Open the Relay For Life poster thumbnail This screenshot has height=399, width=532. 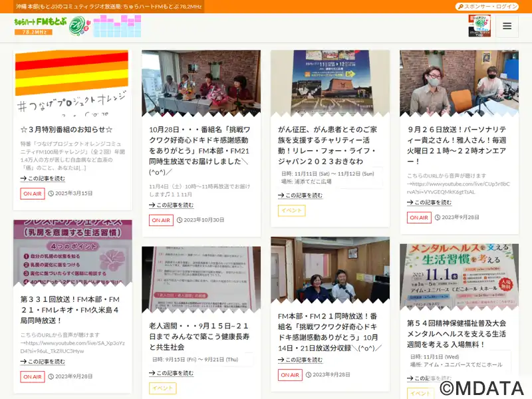pyautogui.click(x=330, y=83)
